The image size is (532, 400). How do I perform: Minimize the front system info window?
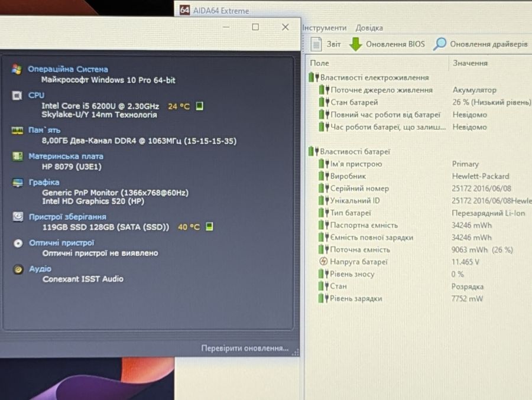coord(226,27)
